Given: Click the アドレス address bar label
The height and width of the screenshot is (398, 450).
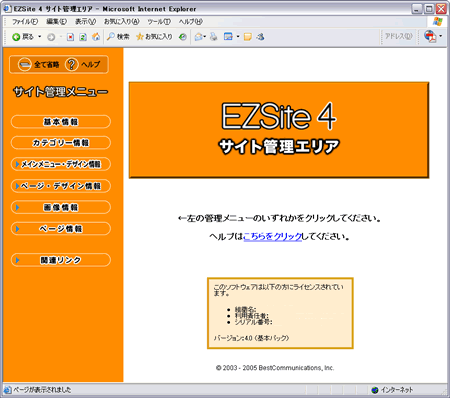Looking at the screenshot, I should click(399, 36).
